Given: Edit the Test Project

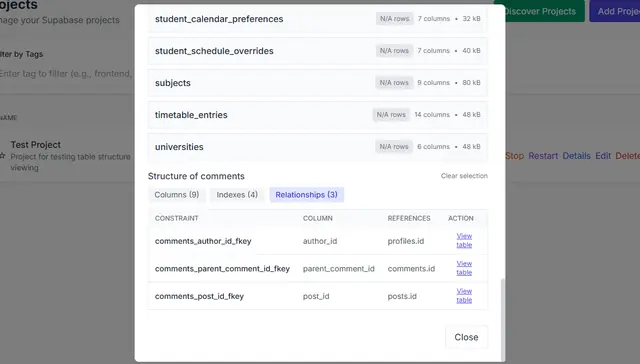Looking at the screenshot, I should coord(603,156).
